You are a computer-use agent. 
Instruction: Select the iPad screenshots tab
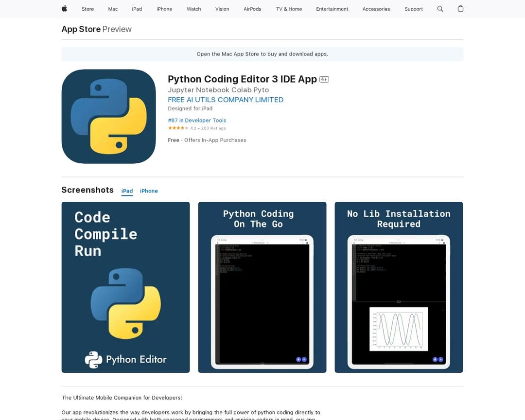127,191
